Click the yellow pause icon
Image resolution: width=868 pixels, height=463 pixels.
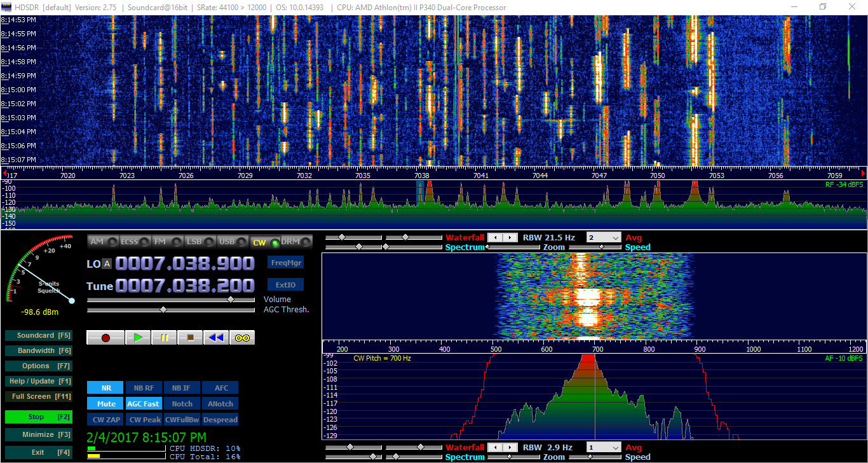pos(164,337)
